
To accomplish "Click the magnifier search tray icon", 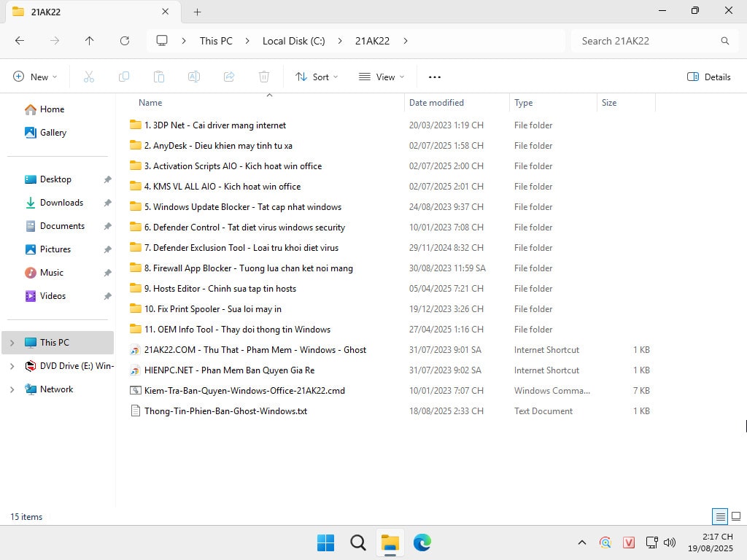I will tap(605, 542).
